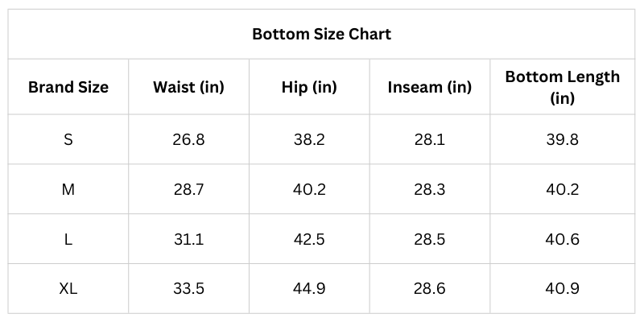Click the S brand size cell
Image resolution: width=644 pixels, height=322 pixels.
pyautogui.click(x=68, y=139)
